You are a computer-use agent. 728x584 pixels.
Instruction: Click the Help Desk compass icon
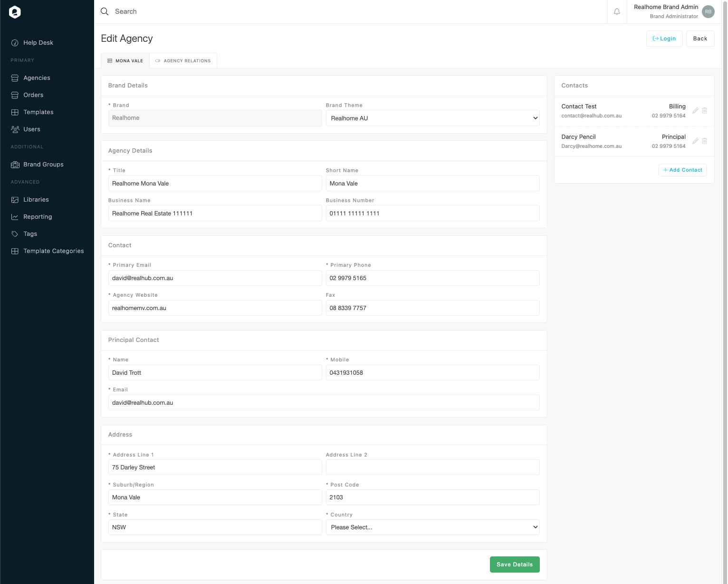(15, 43)
